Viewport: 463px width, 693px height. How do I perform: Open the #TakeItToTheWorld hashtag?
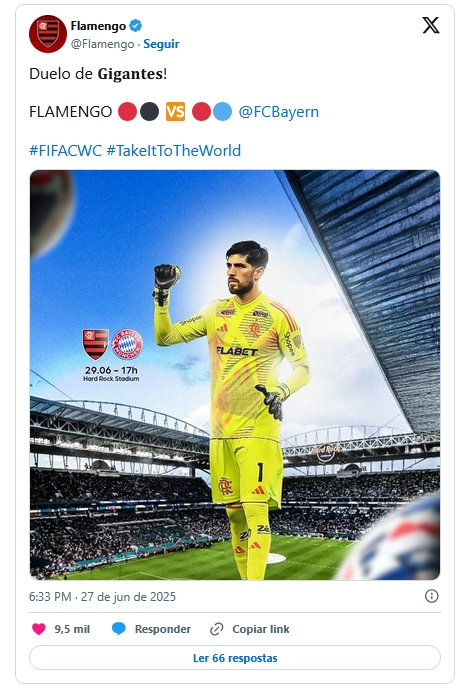click(x=174, y=151)
